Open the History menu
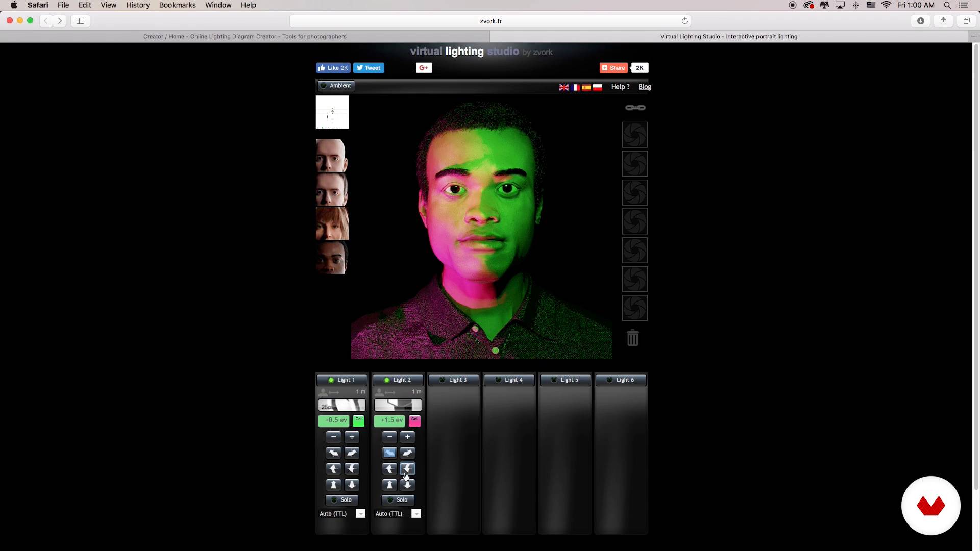980x551 pixels. (x=138, y=5)
